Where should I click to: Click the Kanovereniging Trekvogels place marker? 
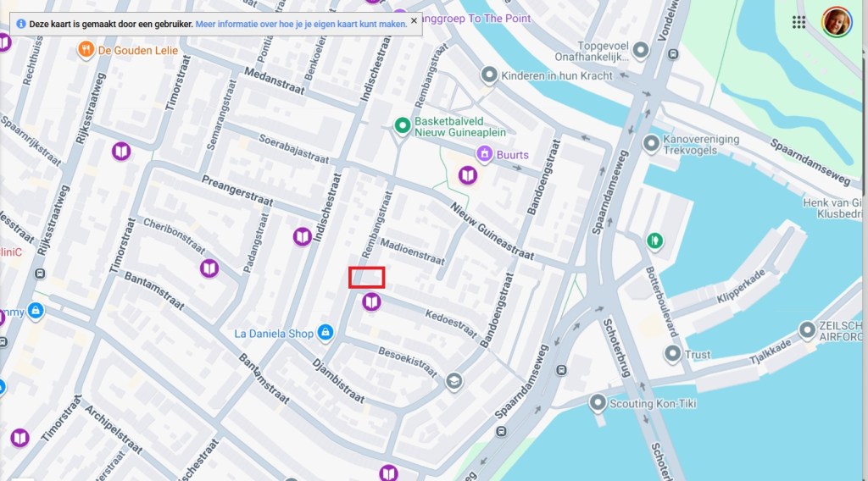651,144
